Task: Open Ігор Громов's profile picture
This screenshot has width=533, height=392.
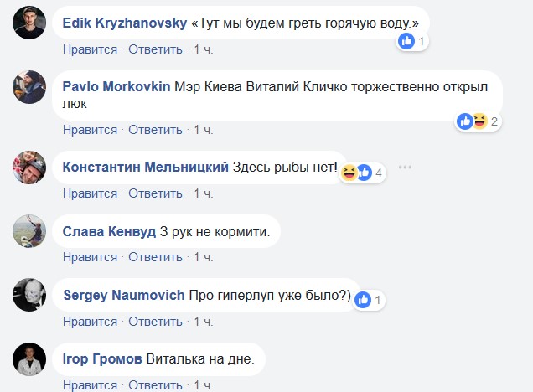Action: (29, 359)
